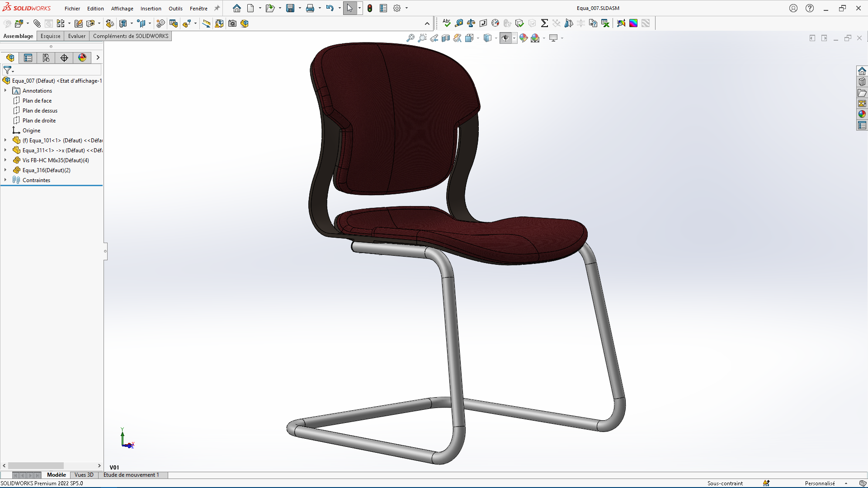Open file properties list icon next to the traffic light
868x488 pixels.
coord(383,8)
